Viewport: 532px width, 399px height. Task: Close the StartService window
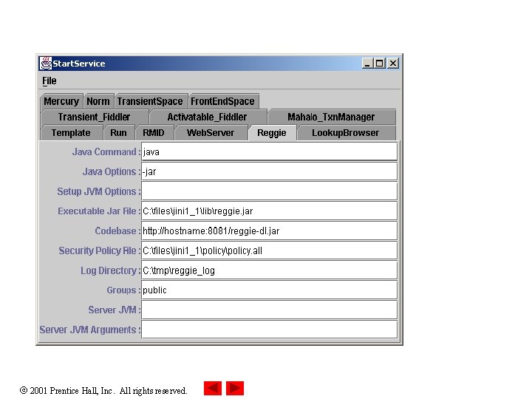point(393,64)
